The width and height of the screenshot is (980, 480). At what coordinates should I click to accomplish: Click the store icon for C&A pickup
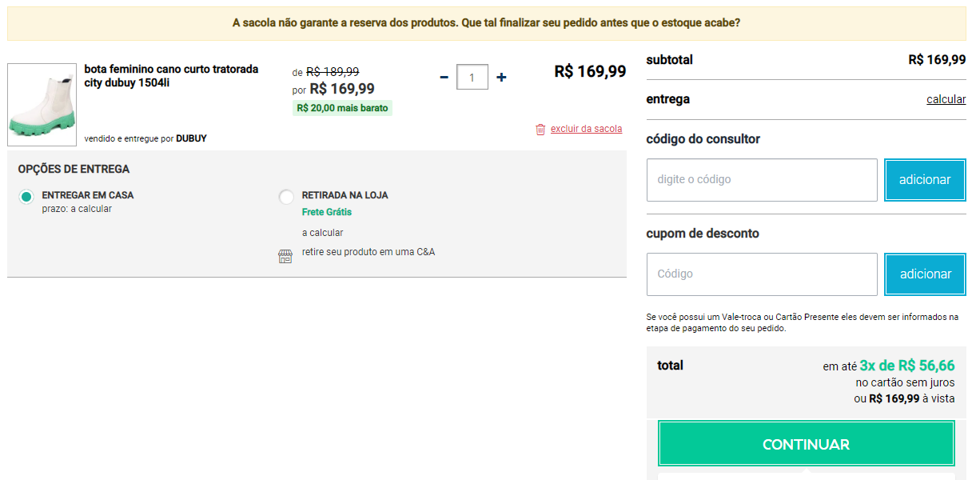point(285,256)
